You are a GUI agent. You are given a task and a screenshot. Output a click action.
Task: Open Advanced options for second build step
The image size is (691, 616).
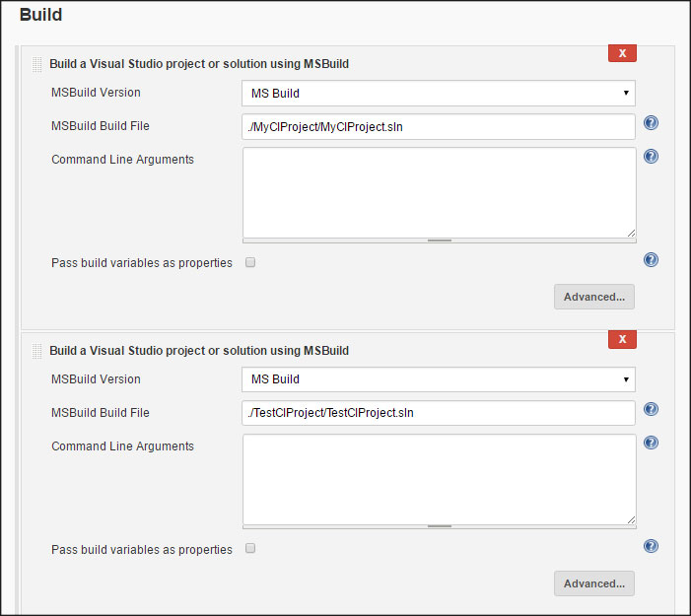point(594,583)
